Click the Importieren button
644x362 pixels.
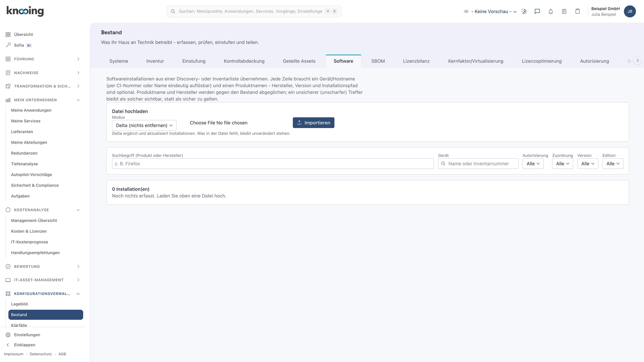[x=313, y=123]
